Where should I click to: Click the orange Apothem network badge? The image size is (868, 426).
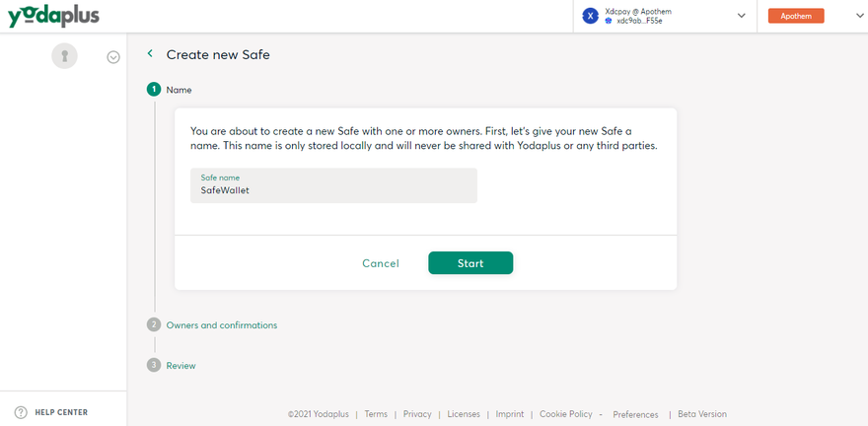tap(795, 16)
